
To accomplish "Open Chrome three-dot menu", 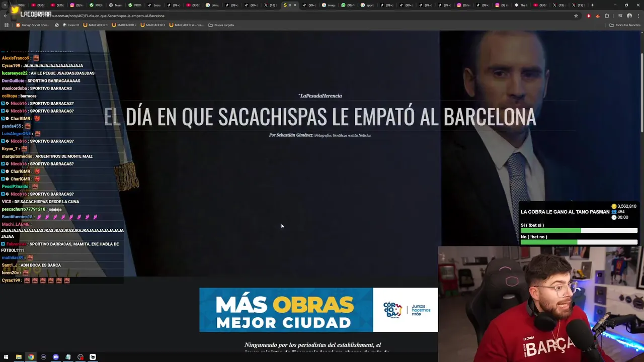I will pos(637,16).
